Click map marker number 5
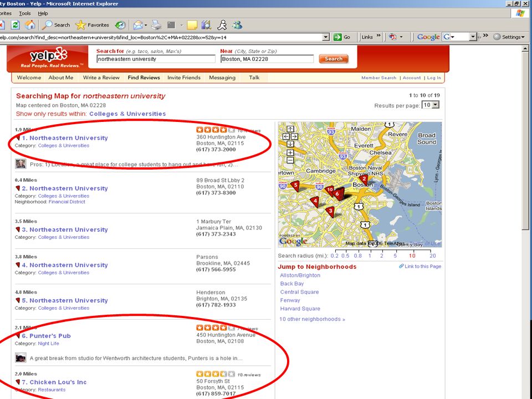The width and height of the screenshot is (532, 399). 295,186
